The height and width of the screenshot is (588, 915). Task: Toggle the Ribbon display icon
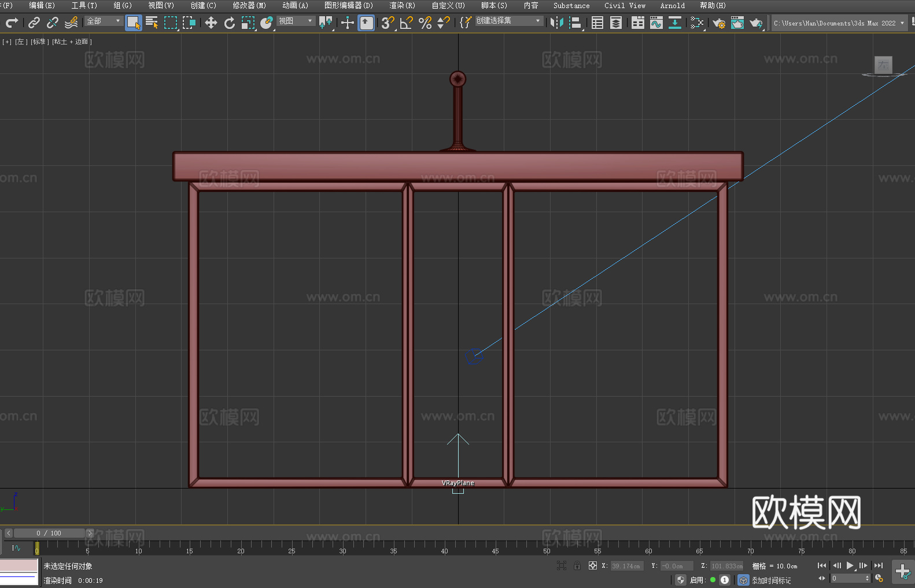638,23
